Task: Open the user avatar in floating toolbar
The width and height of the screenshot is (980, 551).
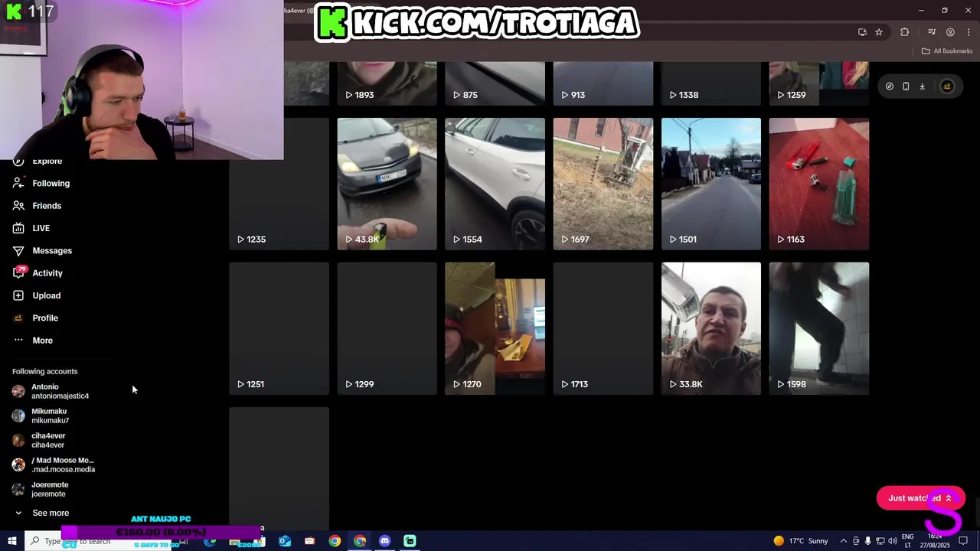Action: (x=947, y=86)
